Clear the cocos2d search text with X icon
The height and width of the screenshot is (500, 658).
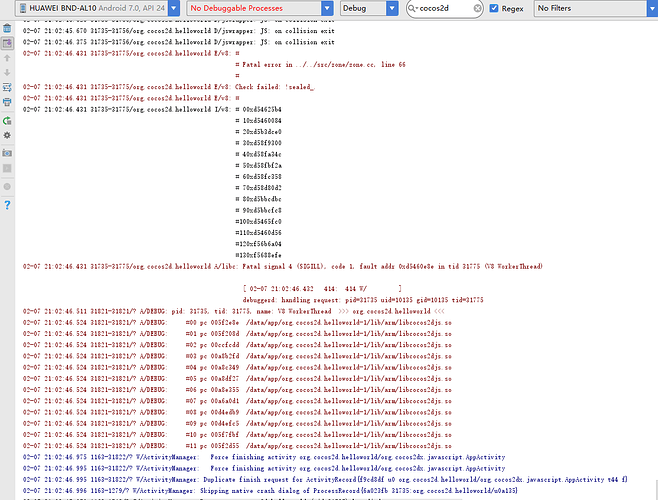[478, 8]
